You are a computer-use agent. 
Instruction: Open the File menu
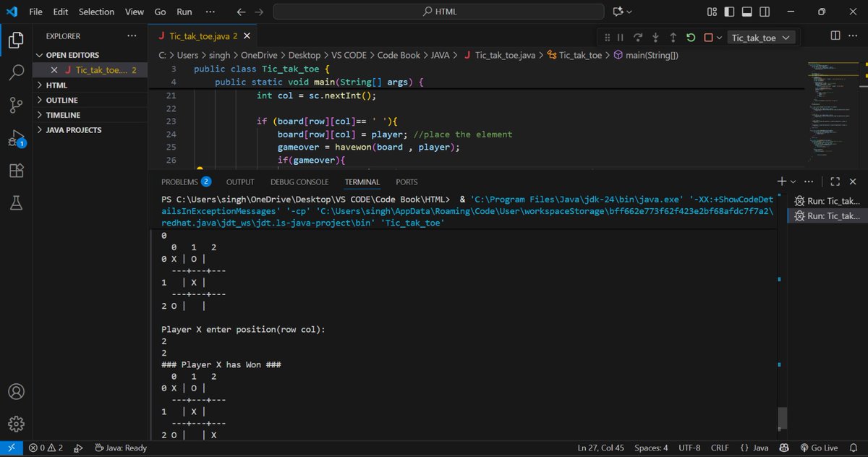coord(35,12)
